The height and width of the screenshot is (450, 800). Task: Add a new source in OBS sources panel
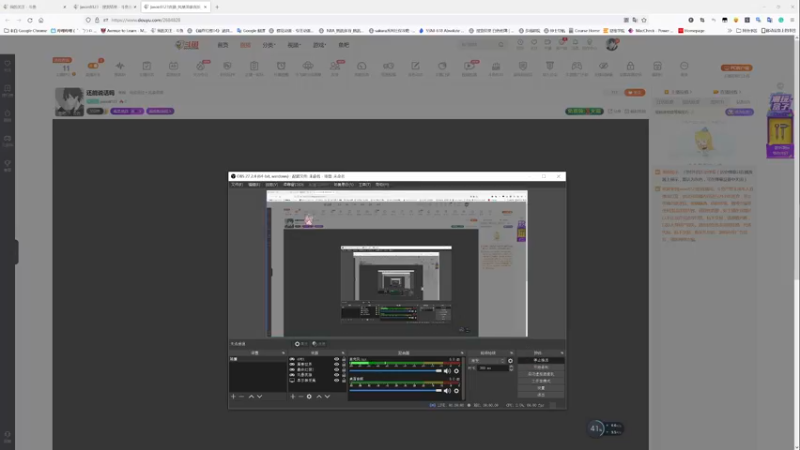click(x=292, y=396)
